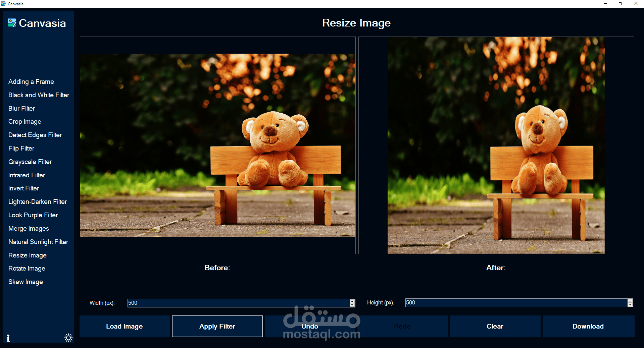Viewport: 644px width, 348px height.
Task: Go to Flip Filter
Action: point(21,149)
